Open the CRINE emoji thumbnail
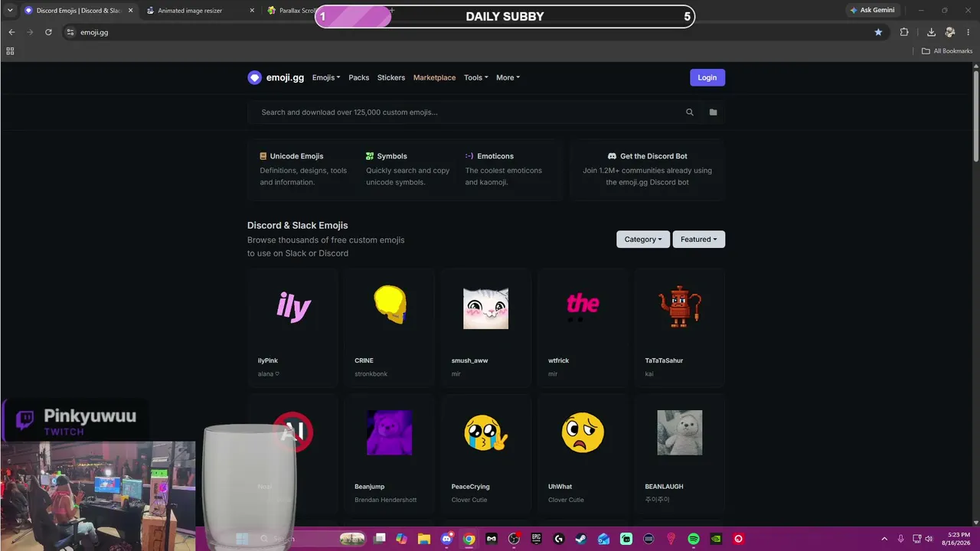 pos(390,305)
